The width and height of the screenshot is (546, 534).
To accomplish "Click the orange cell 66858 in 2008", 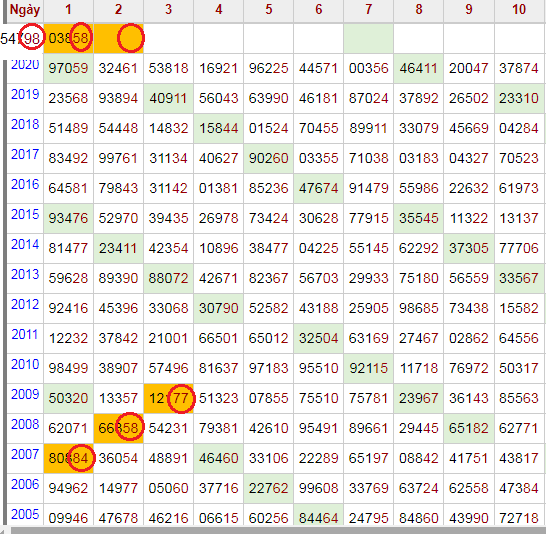I will [118, 428].
